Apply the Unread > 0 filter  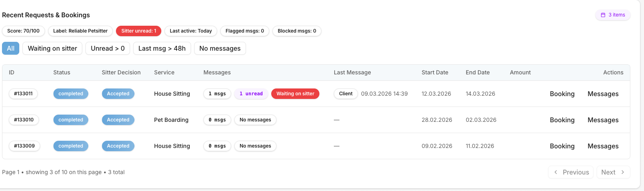pyautogui.click(x=108, y=48)
